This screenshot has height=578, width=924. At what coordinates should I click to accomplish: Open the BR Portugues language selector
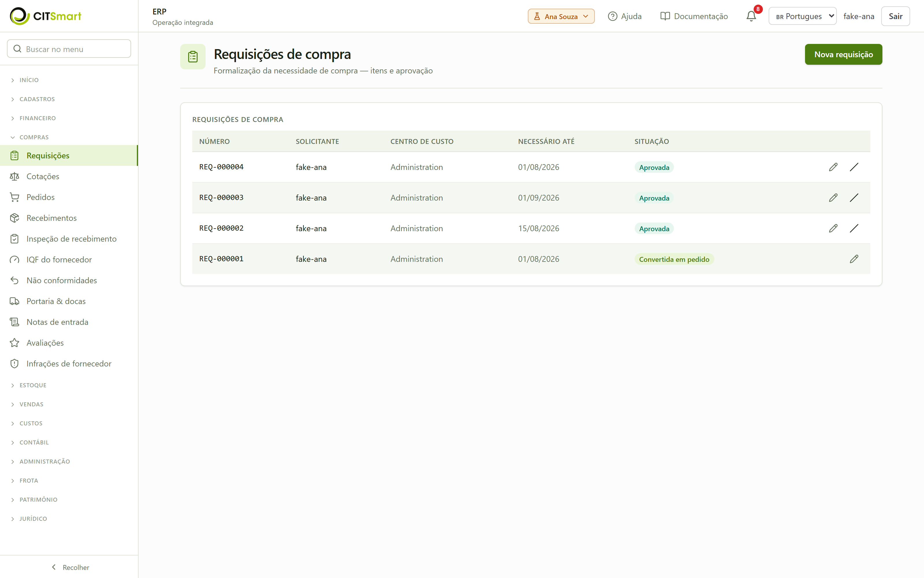[x=802, y=16]
